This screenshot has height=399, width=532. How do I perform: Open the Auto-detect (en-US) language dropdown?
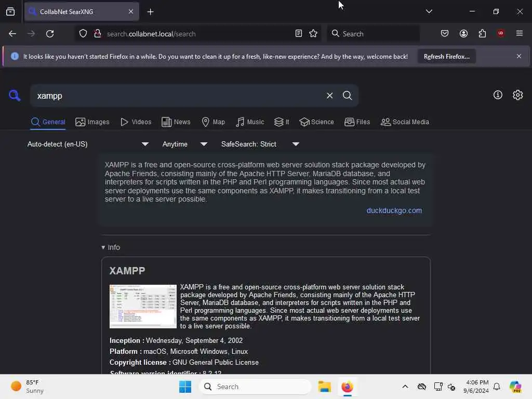coord(88,144)
